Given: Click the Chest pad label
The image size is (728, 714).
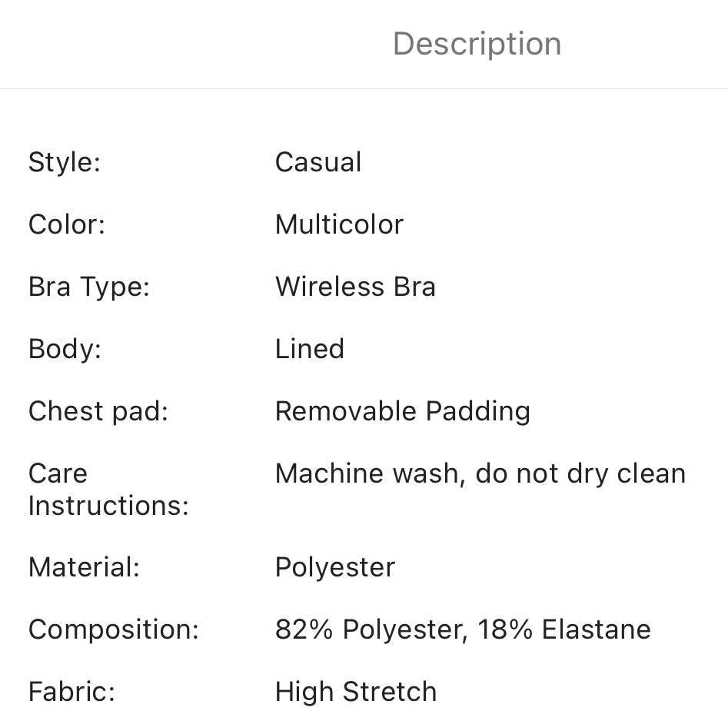Looking at the screenshot, I should (98, 411).
